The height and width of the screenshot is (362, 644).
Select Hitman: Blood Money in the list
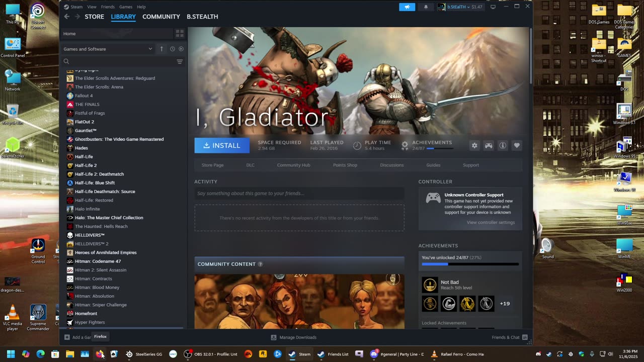coord(97,287)
